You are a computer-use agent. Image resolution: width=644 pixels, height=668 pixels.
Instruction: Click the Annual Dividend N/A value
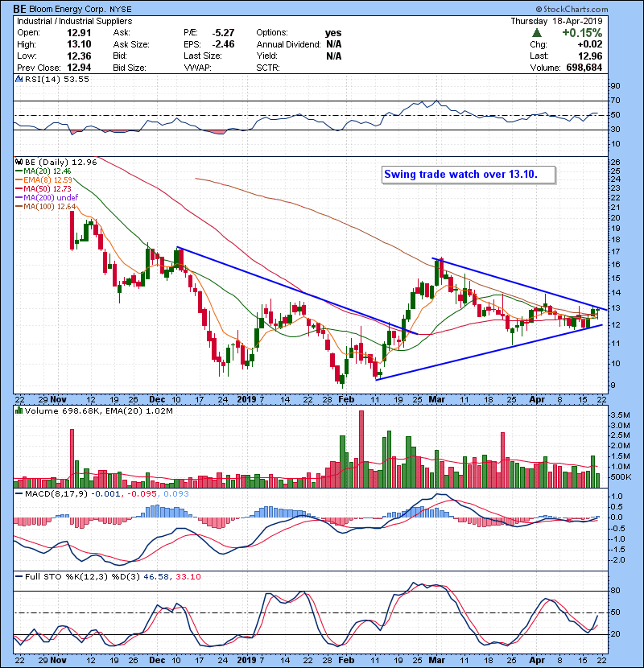[333, 44]
